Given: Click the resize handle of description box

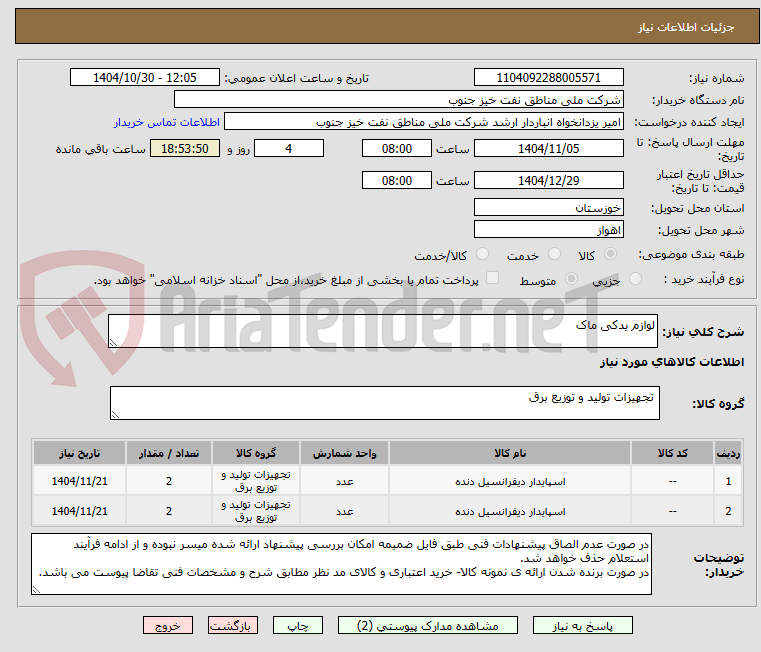Looking at the screenshot, I should click(x=113, y=343).
